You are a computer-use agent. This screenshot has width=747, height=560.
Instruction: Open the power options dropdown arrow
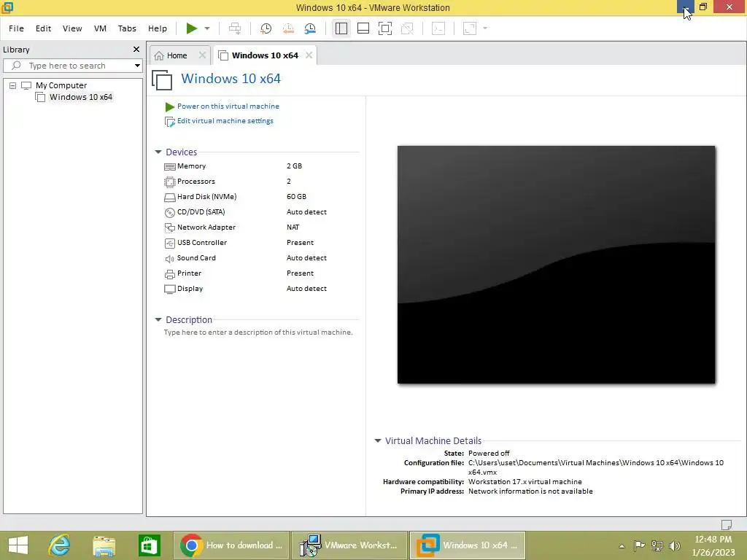(x=207, y=28)
